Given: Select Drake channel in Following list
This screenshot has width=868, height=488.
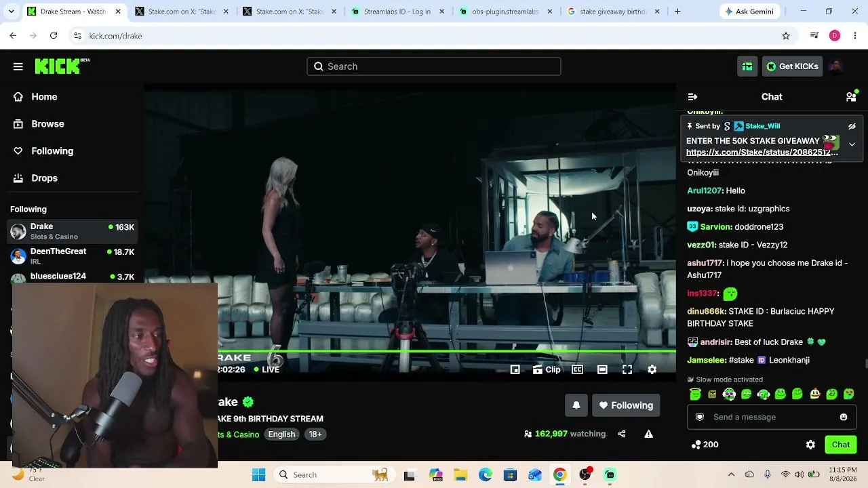Looking at the screenshot, I should tap(73, 231).
